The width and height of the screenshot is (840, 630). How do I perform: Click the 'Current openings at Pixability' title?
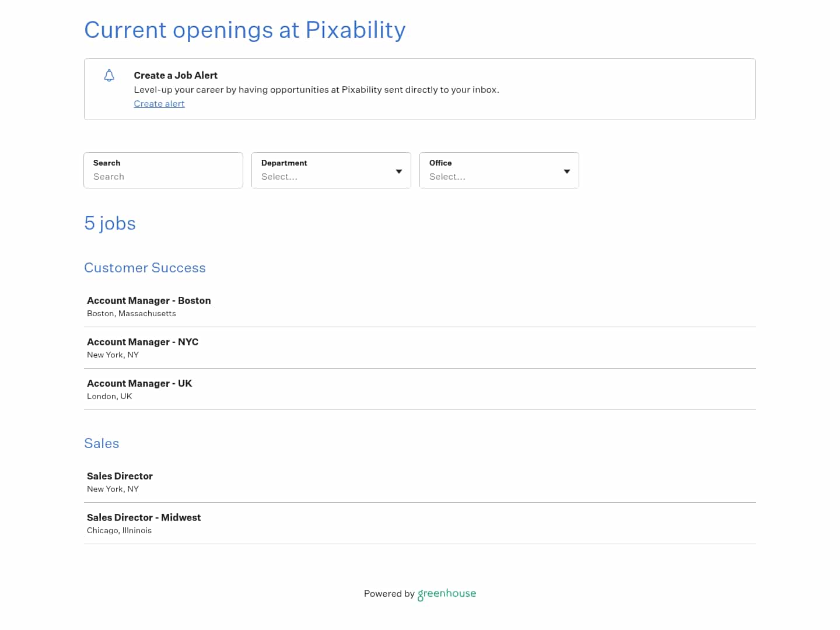point(245,30)
